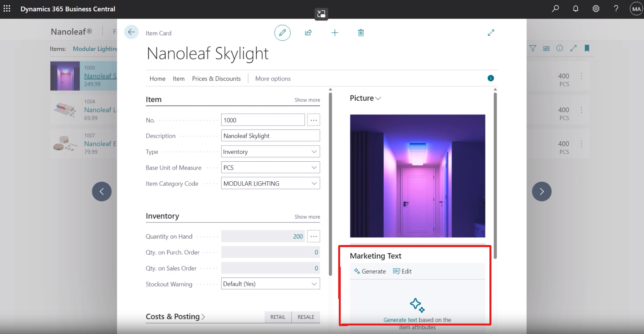
Task: Click the Nanoleaf® company name in background
Action: coord(71,32)
